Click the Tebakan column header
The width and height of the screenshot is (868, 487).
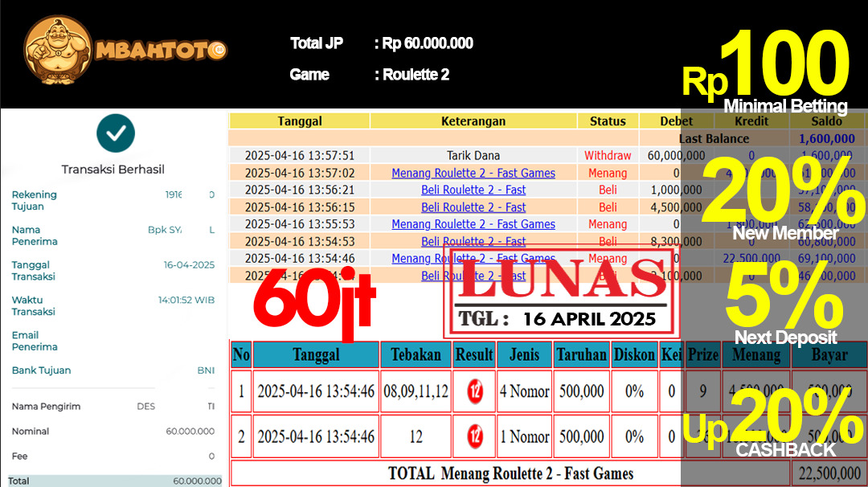pos(416,354)
